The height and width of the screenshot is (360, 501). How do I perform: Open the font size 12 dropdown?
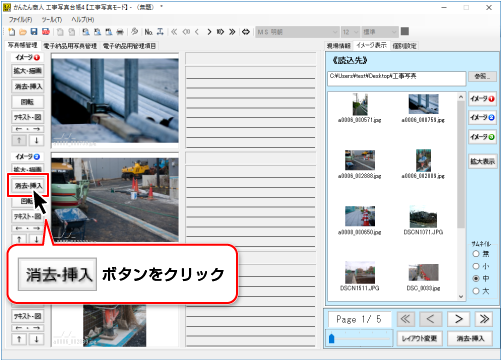(350, 32)
